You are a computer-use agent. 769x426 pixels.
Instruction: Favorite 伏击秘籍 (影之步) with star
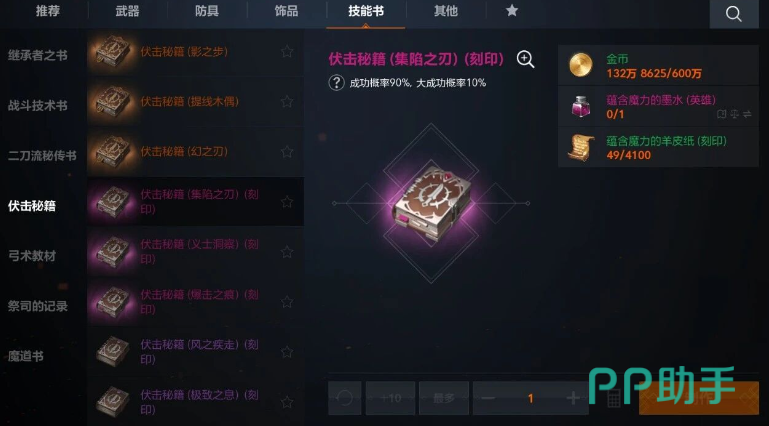click(x=287, y=51)
